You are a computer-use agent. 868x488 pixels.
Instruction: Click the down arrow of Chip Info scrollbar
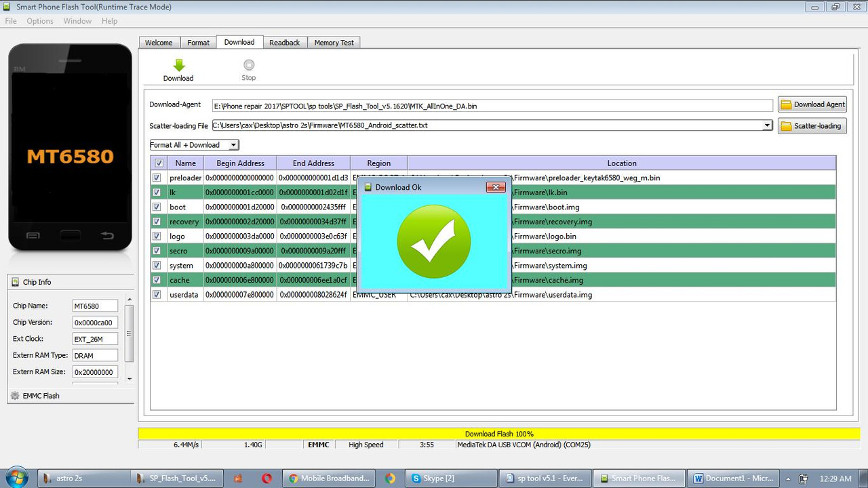130,379
